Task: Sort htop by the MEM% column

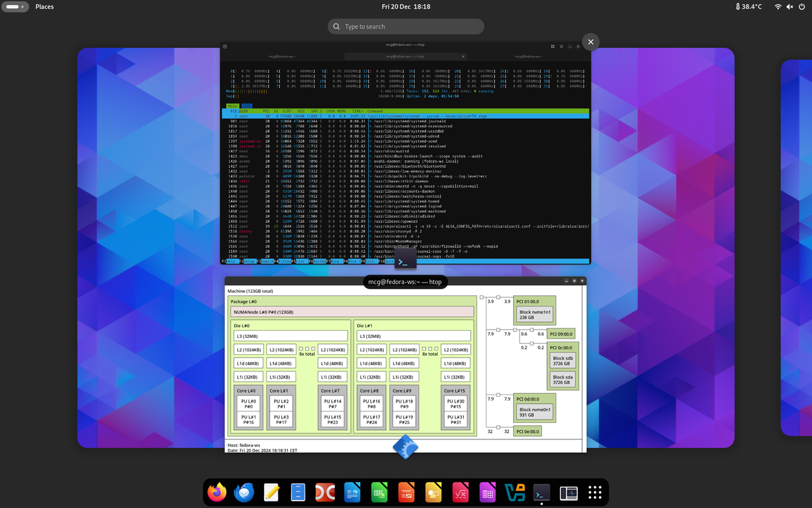Action: coord(341,111)
